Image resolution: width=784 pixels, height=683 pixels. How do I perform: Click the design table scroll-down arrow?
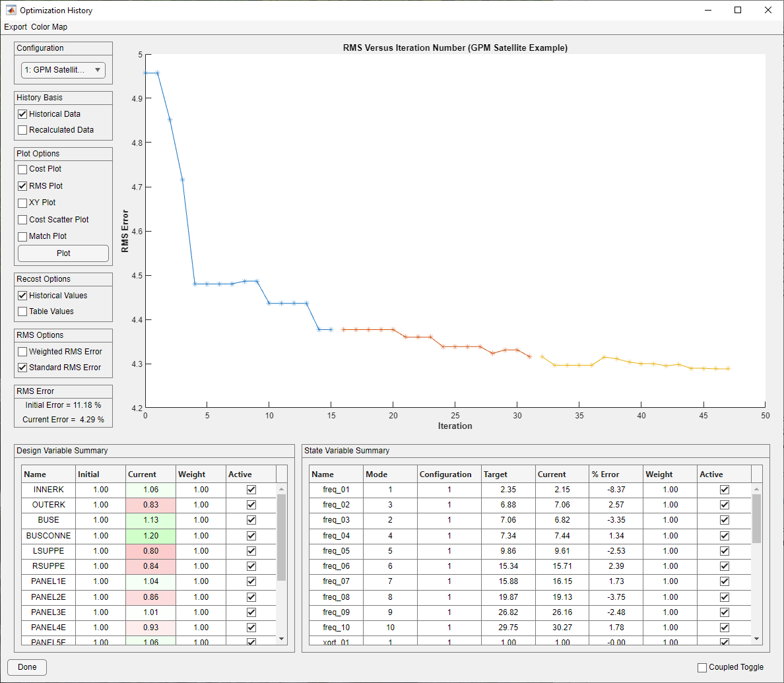point(282,639)
